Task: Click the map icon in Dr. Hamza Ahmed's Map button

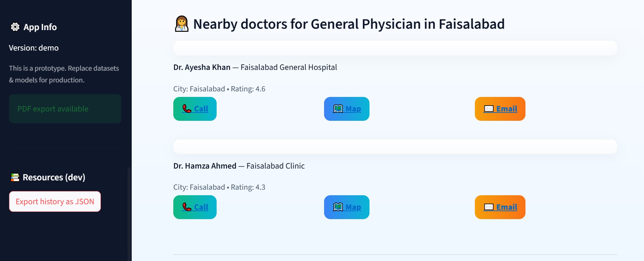Action: (338, 207)
